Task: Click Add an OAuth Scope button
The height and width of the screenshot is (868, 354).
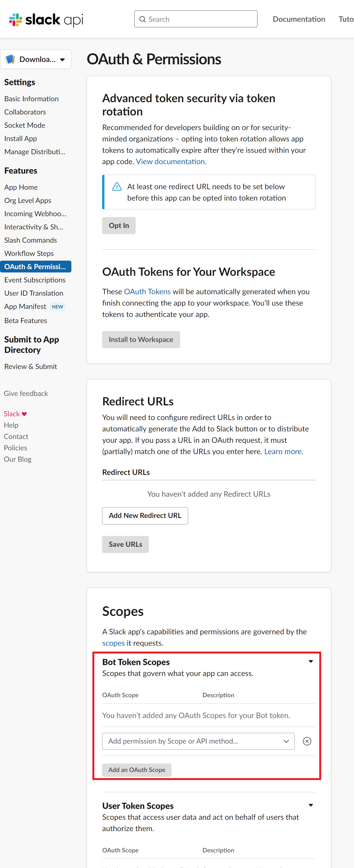Action: coord(137,770)
